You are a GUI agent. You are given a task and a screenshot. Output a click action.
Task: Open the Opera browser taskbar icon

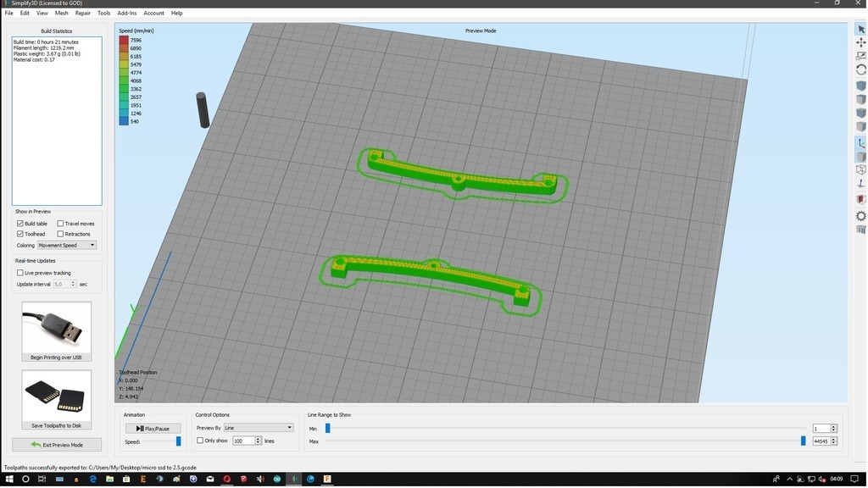pos(226,480)
